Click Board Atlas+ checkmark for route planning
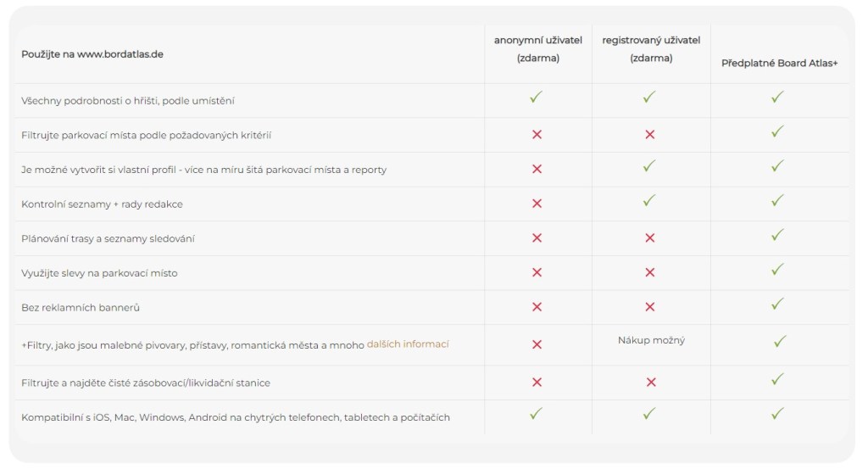The image size is (868, 475). click(x=777, y=235)
